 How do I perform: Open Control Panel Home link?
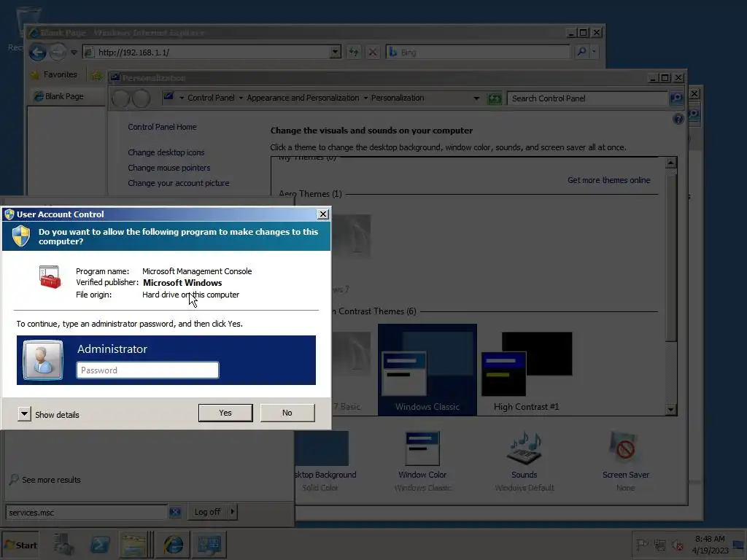pos(162,127)
